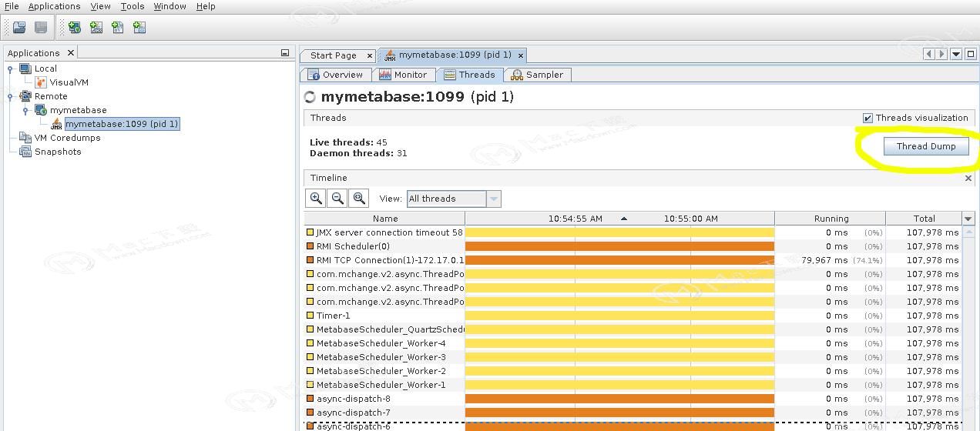Image resolution: width=980 pixels, height=431 pixels.
Task: Click the Thread Dump button
Action: (x=926, y=146)
